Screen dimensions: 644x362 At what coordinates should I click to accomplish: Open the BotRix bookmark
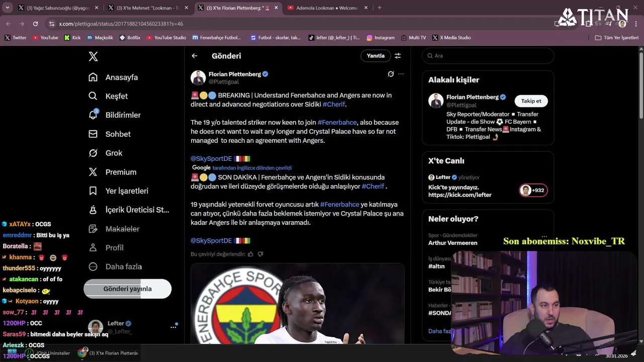click(130, 38)
